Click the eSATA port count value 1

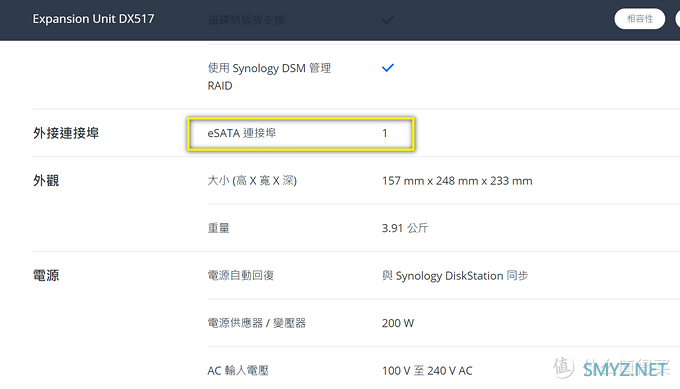[x=385, y=133]
